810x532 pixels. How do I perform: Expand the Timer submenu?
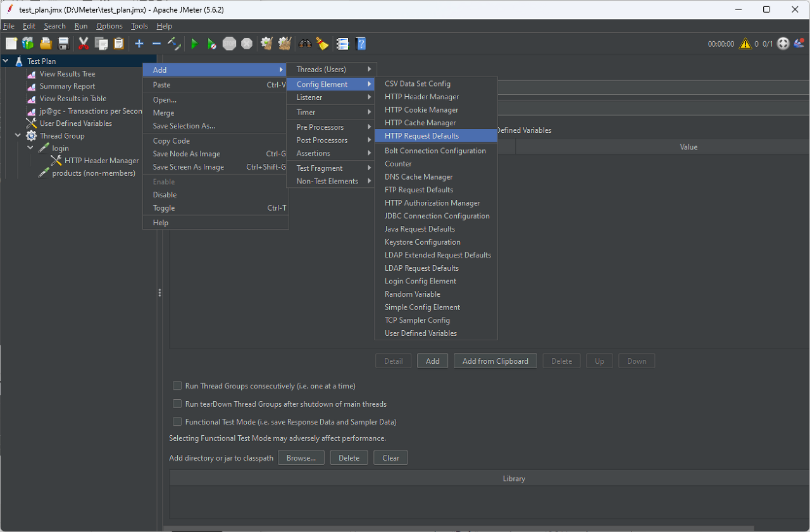[332, 112]
